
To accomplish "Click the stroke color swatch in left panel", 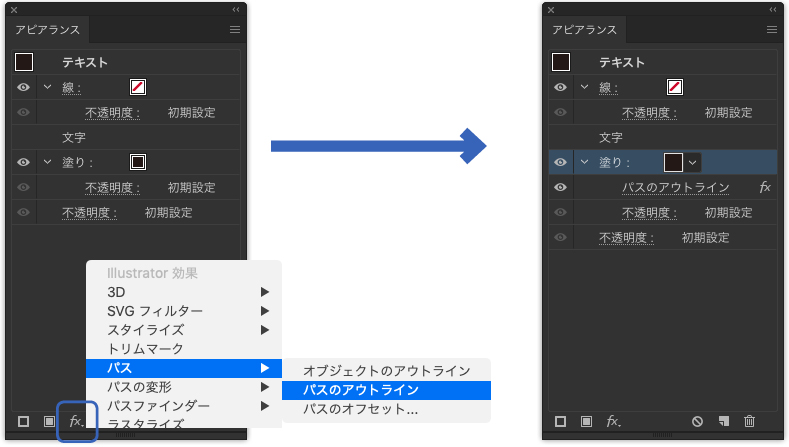I will pyautogui.click(x=138, y=88).
